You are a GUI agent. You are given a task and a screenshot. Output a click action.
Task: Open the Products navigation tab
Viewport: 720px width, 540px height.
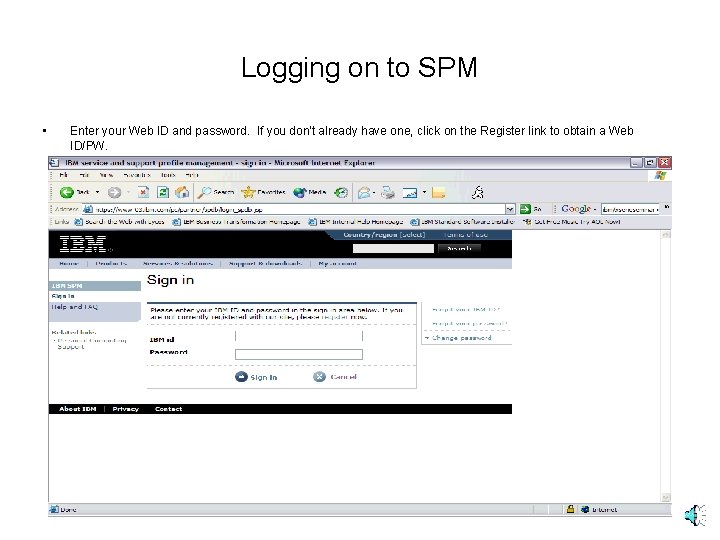click(x=111, y=264)
